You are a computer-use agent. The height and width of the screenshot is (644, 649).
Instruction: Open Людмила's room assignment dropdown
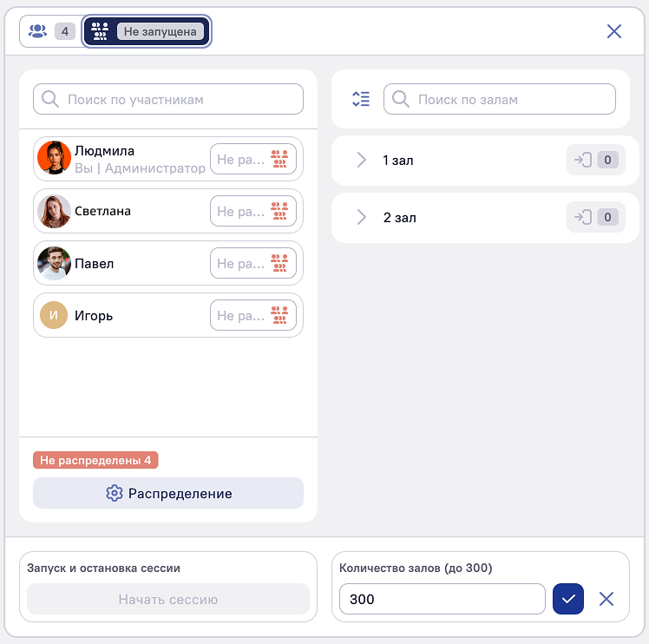[x=253, y=159]
